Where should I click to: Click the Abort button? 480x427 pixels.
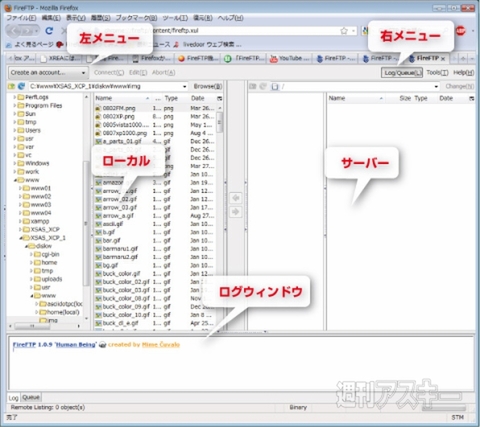[x=163, y=73]
